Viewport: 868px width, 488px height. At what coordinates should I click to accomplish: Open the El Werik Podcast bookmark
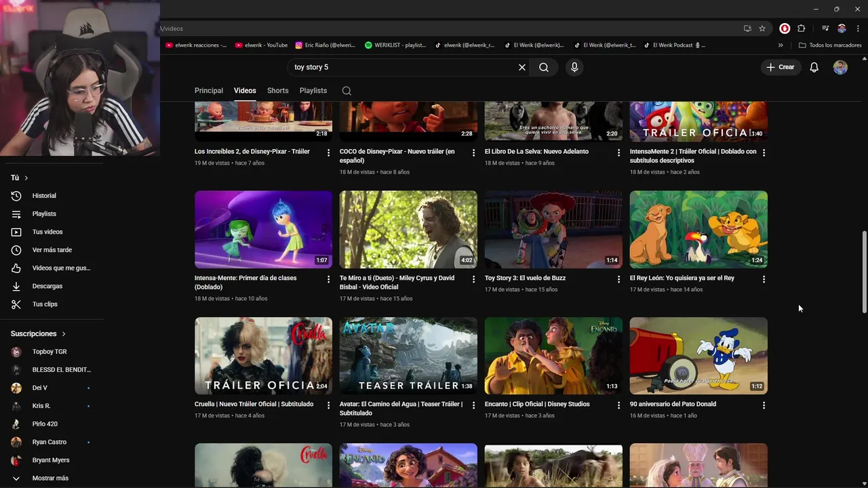[x=673, y=45]
